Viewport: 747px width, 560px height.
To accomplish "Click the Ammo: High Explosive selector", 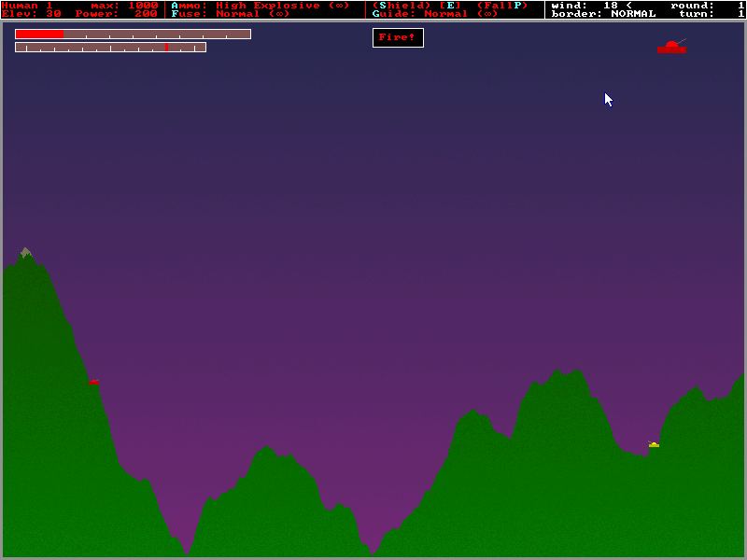I will click(x=261, y=6).
